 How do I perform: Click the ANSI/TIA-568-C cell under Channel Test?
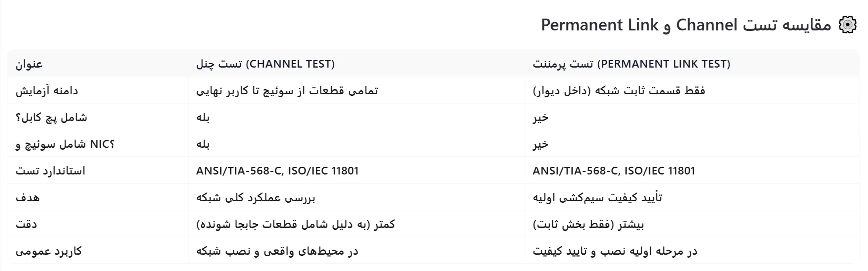277,171
